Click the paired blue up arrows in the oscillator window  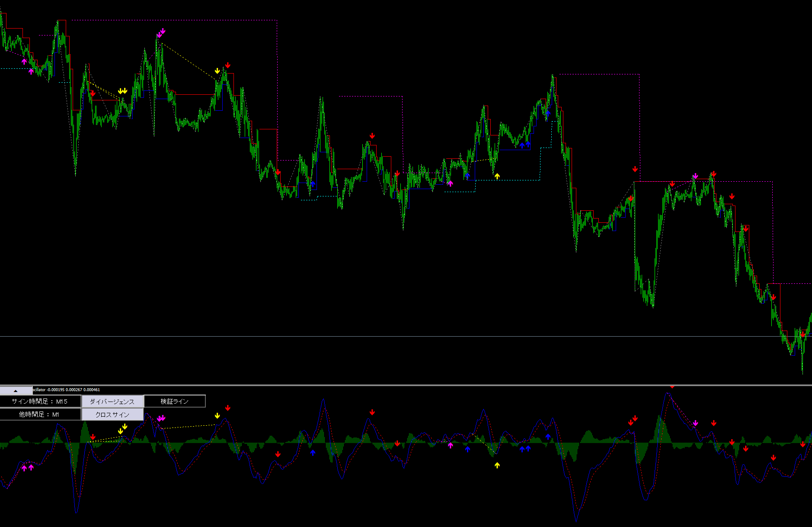[525, 449]
